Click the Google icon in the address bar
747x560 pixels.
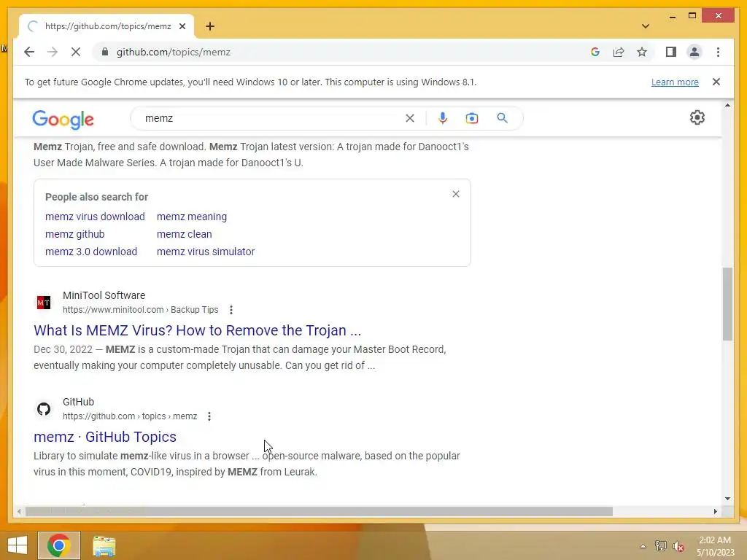click(595, 52)
